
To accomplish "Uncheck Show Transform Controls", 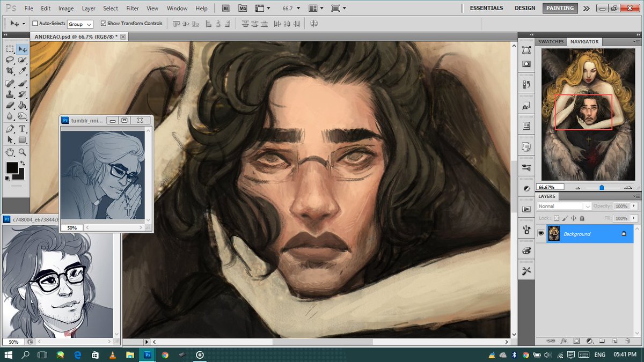I will (104, 24).
